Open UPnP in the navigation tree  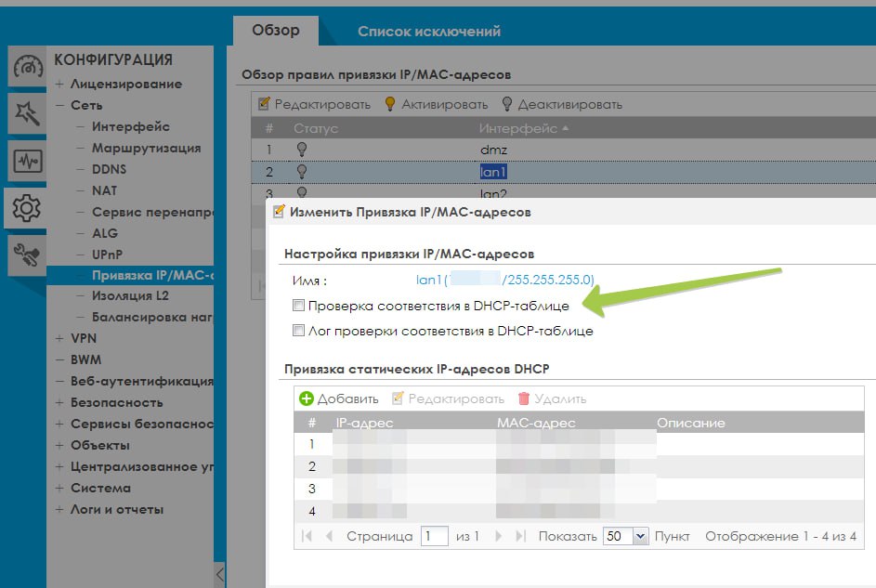click(107, 255)
